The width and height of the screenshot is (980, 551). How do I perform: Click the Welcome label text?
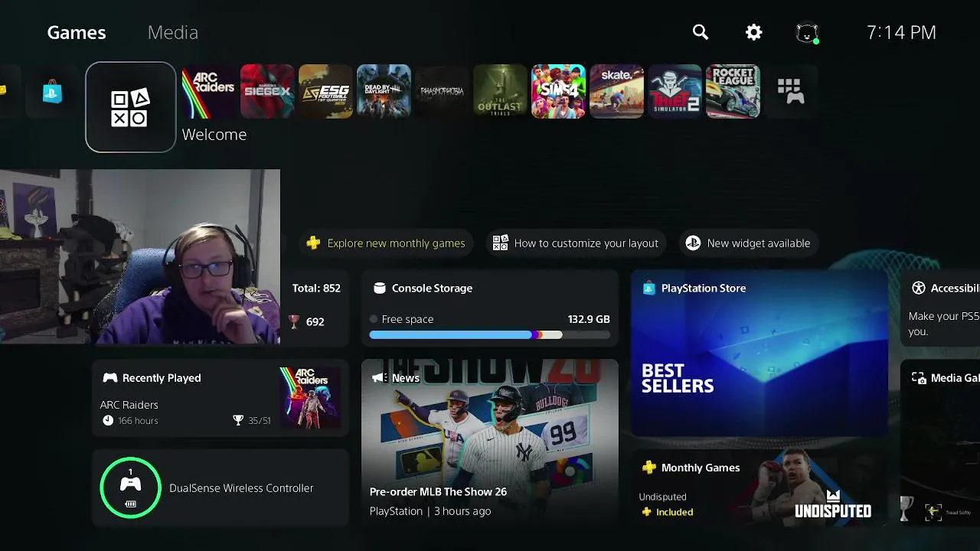click(x=214, y=135)
